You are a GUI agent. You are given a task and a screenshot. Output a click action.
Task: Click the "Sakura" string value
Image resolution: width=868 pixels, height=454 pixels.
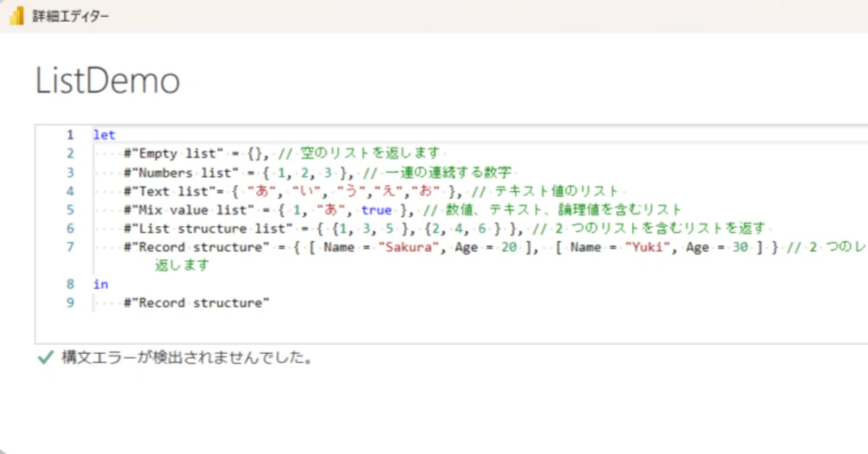(x=408, y=247)
